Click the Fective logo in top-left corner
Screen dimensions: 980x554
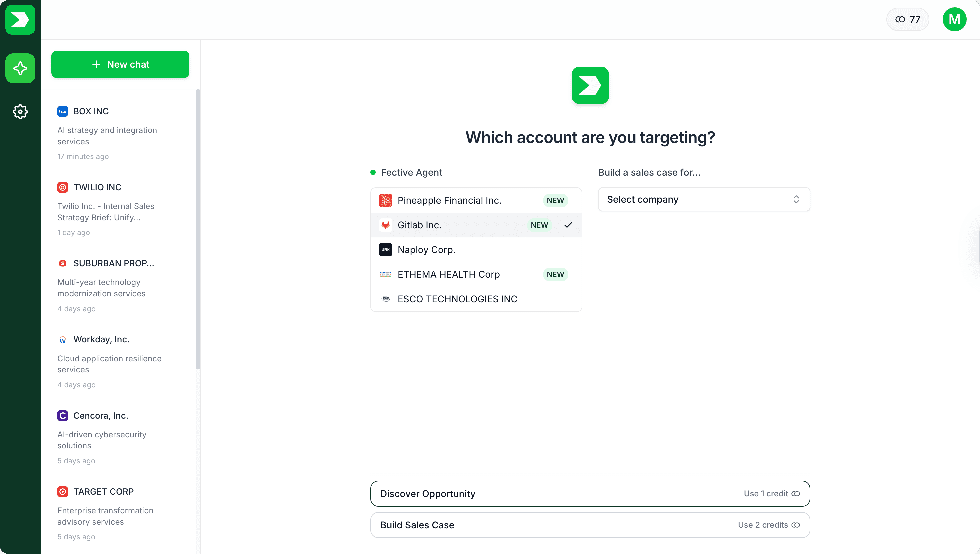(x=20, y=19)
